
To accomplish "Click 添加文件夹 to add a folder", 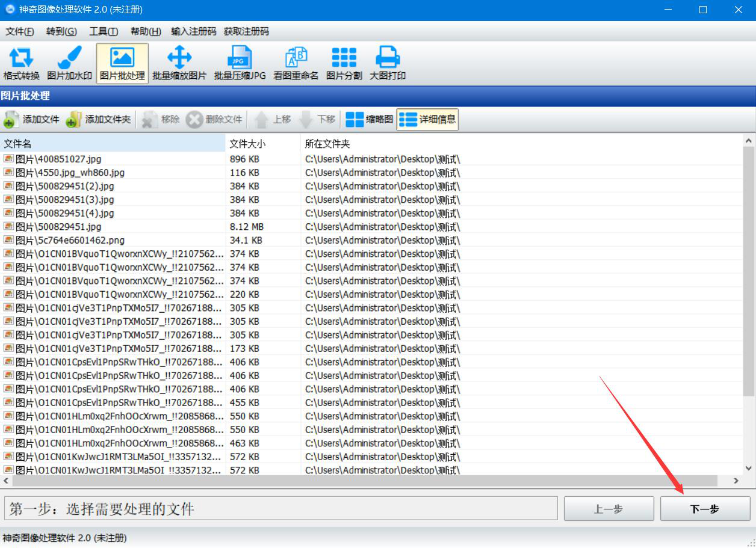I will coord(99,120).
